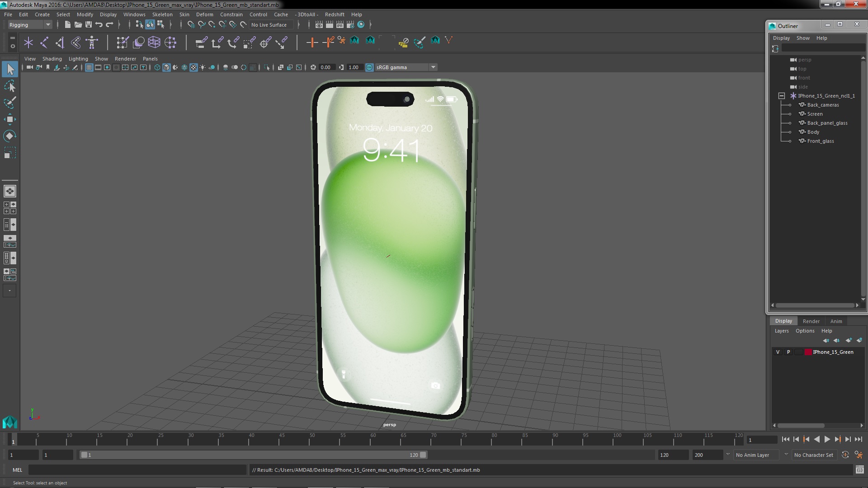
Task: Toggle the film gate icon in panel toolbar
Action: point(98,67)
